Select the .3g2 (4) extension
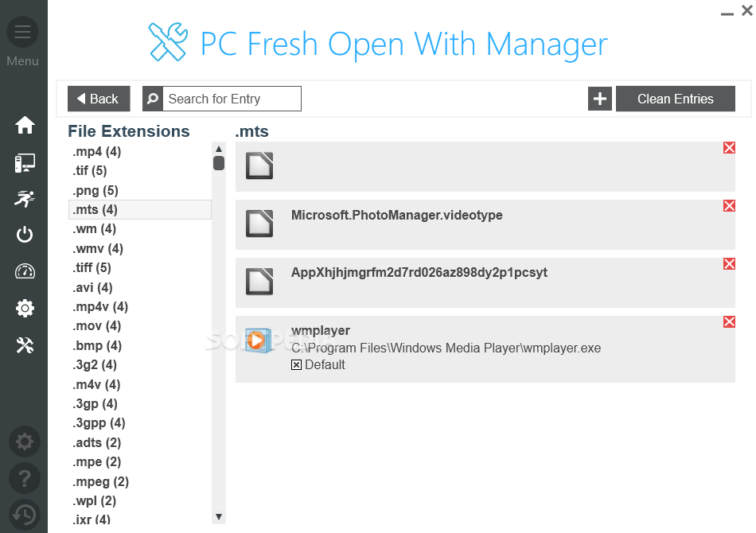 (95, 365)
